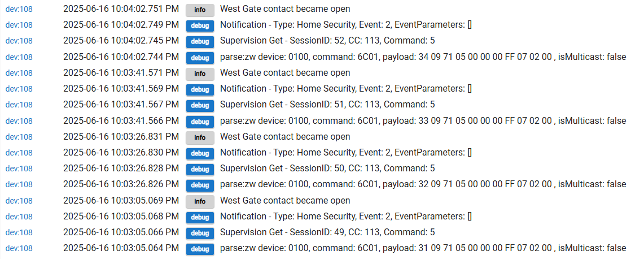Click the Supervision Get SessionID 49 message
644x259 pixels.
(327, 232)
